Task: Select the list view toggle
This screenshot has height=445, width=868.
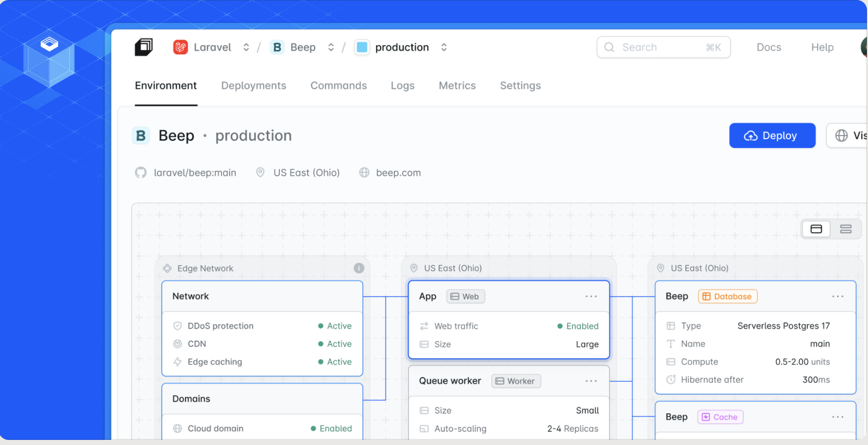Action: [846, 229]
